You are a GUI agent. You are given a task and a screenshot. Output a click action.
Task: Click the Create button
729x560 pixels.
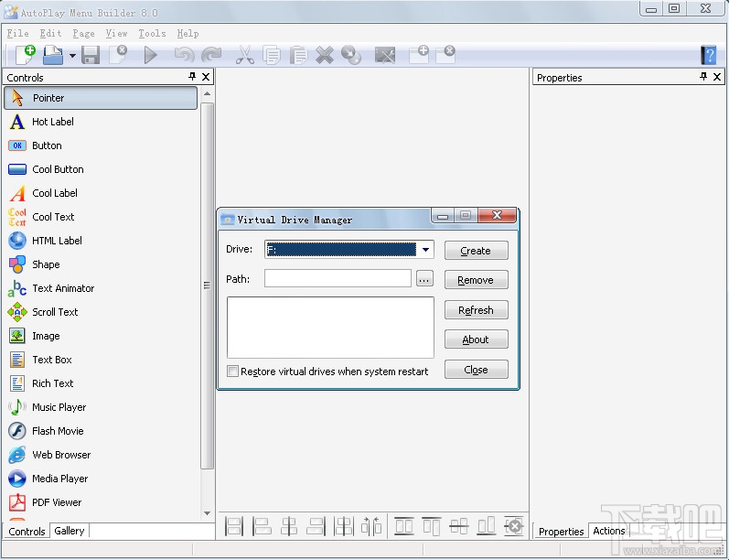click(x=476, y=251)
